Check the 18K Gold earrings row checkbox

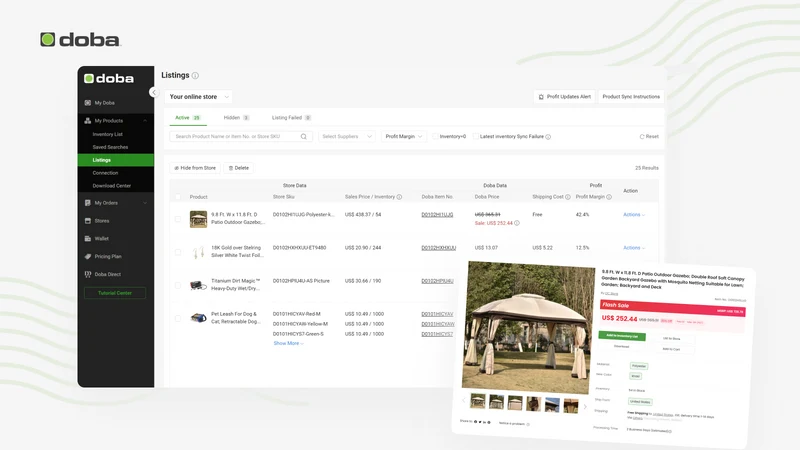coord(178,252)
